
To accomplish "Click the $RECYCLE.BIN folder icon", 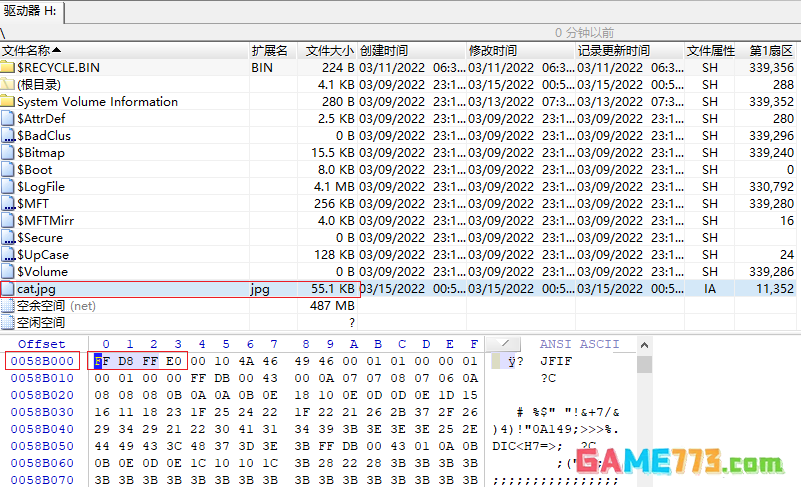I will pos(8,68).
